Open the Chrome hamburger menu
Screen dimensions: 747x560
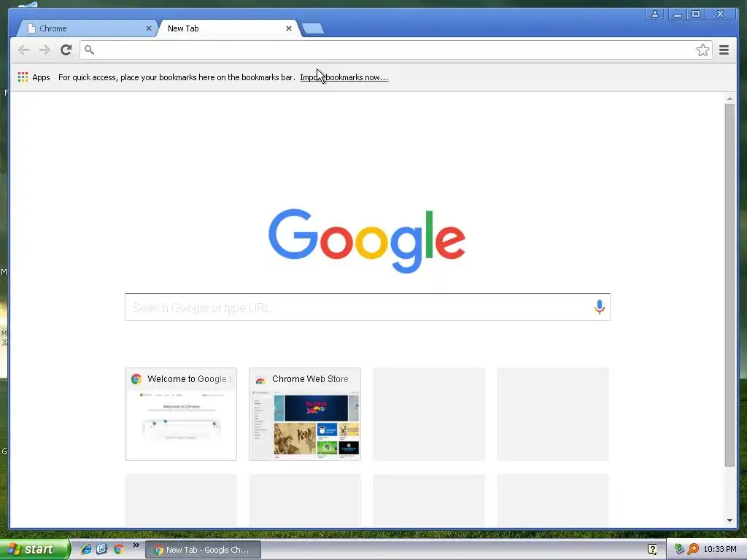[724, 50]
